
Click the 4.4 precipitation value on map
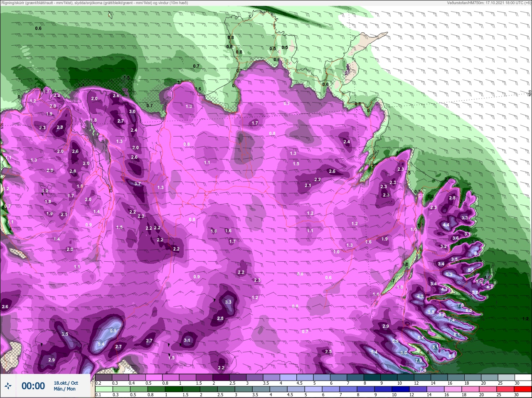pos(446,225)
